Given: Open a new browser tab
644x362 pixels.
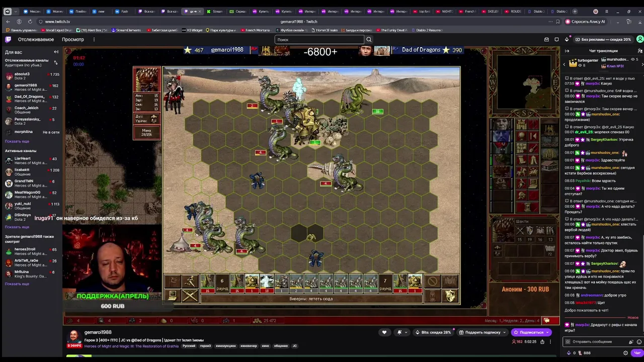Looking at the screenshot, I should [575, 11].
